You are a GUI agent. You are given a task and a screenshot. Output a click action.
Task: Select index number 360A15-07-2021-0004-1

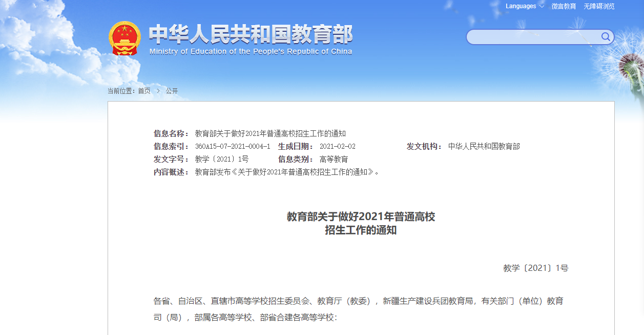pyautogui.click(x=233, y=146)
